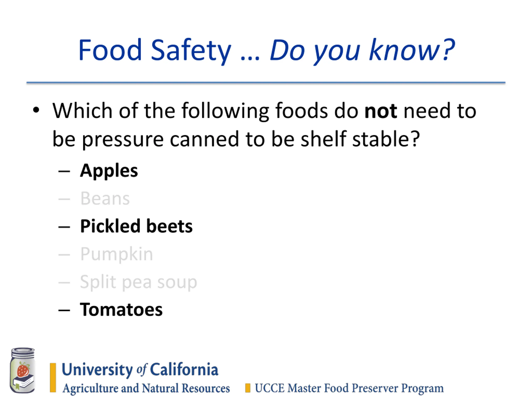Click the tall yellow bar beside University
This screenshot has height=399, width=532.
(x=53, y=378)
